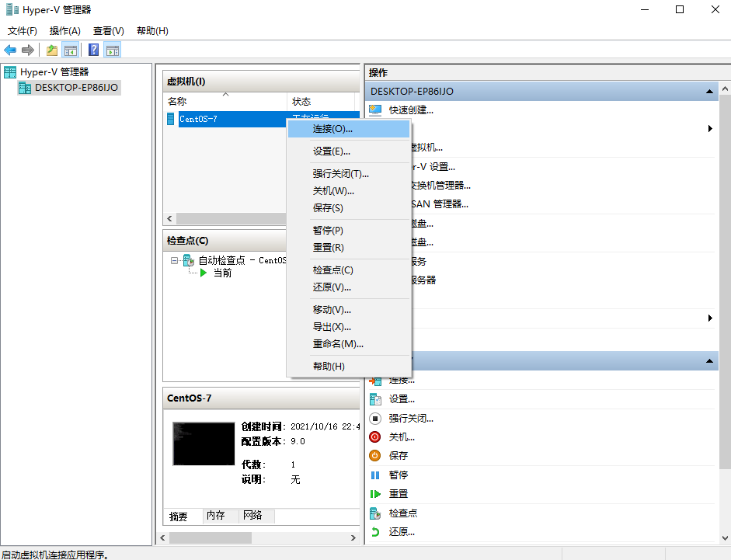731x560 pixels.
Task: Click the actions pane vertical scrollbar down arrow
Action: pos(725,537)
